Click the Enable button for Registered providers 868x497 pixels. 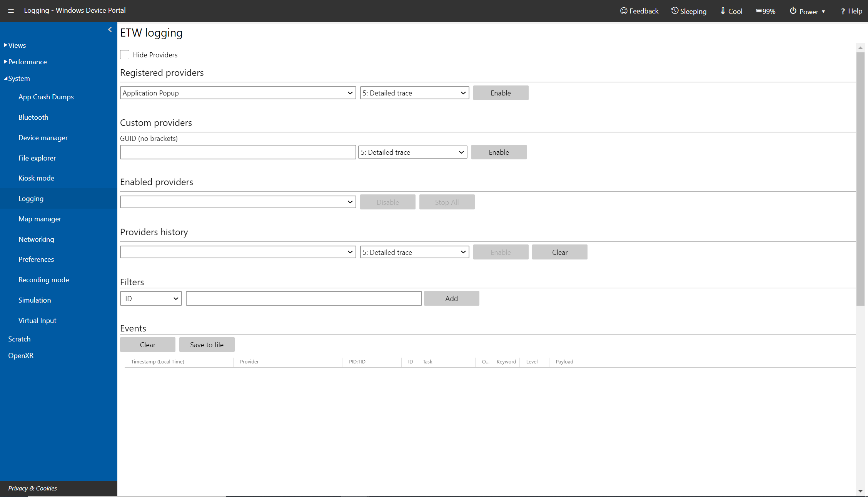(x=500, y=92)
